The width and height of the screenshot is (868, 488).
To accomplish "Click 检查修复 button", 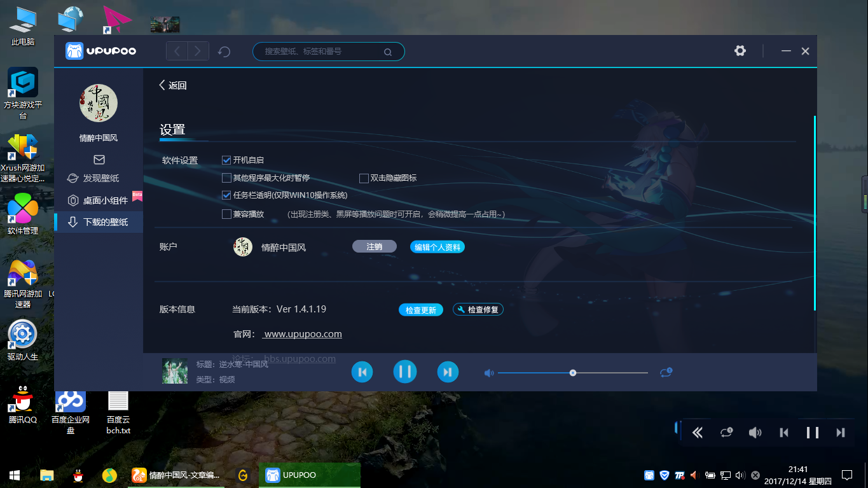I will coord(478,310).
